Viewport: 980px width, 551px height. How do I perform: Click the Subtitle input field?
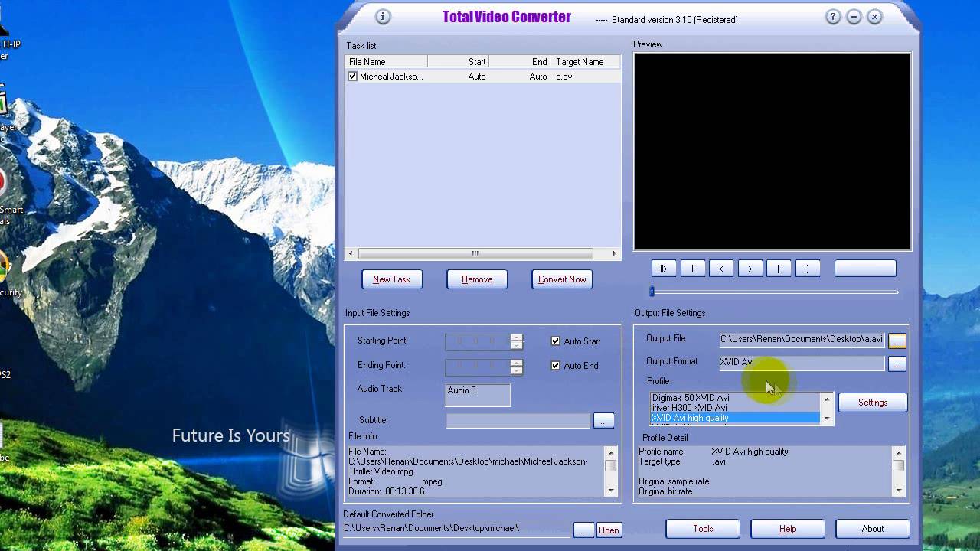518,420
